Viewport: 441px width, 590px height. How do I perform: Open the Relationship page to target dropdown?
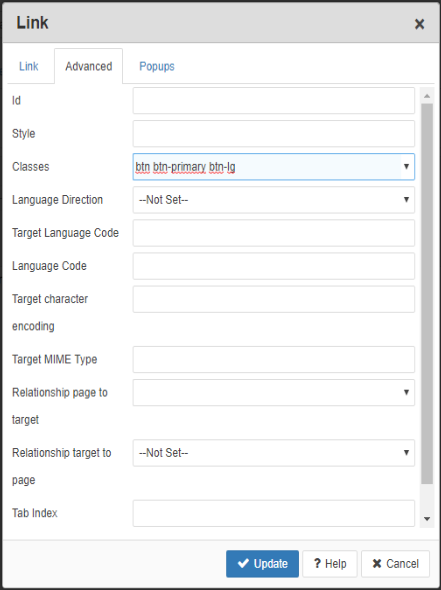(x=274, y=392)
